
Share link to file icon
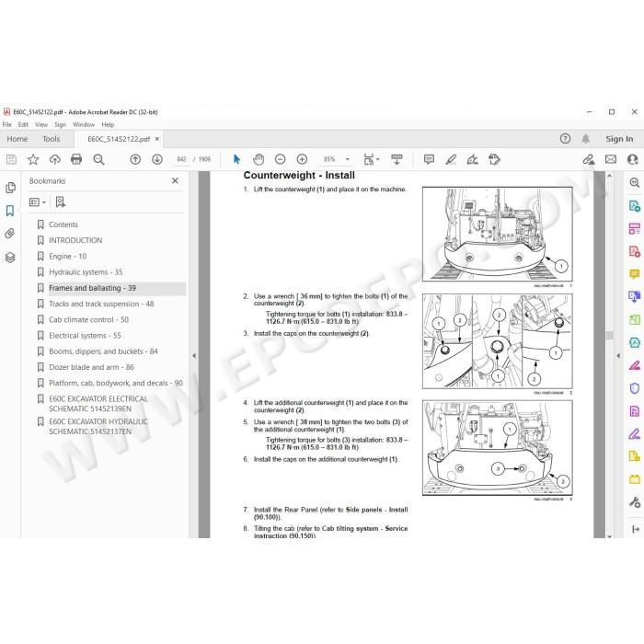[589, 159]
